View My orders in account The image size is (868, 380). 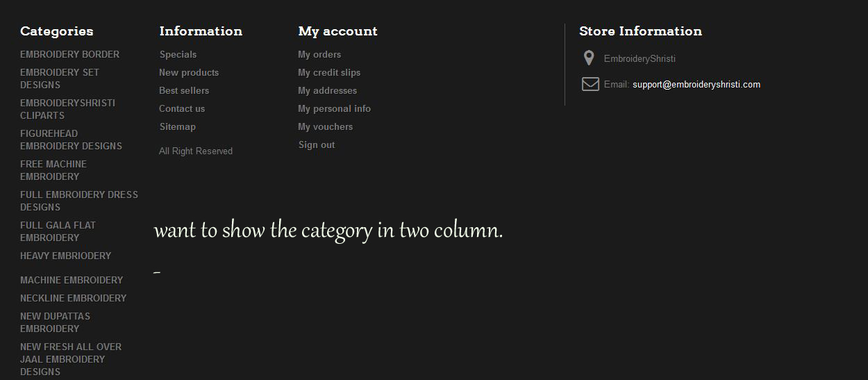[x=319, y=54]
